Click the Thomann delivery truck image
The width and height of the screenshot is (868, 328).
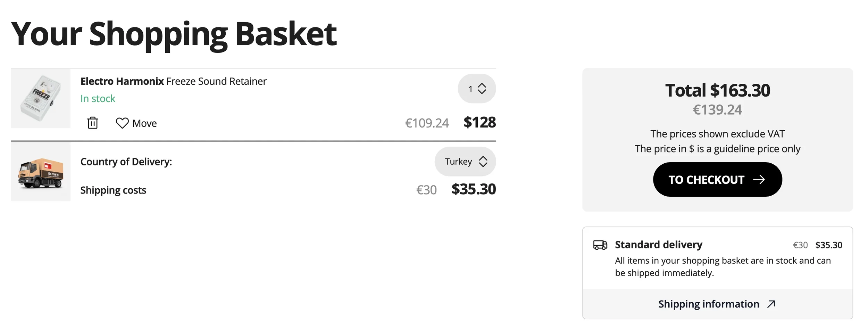pos(41,172)
